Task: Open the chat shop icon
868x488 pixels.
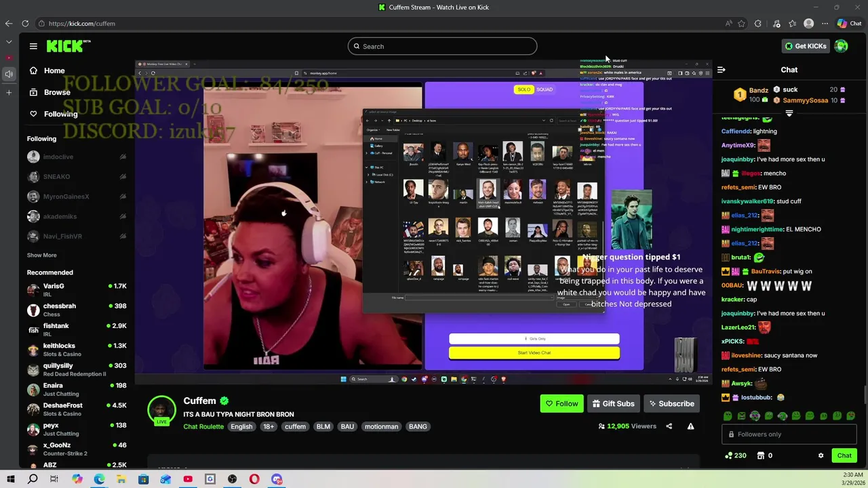Action: click(x=761, y=455)
